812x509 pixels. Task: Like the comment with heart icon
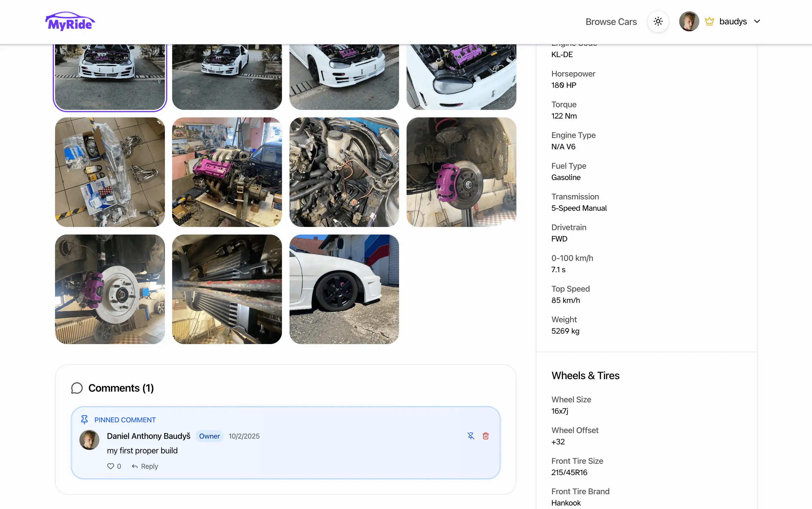point(111,466)
